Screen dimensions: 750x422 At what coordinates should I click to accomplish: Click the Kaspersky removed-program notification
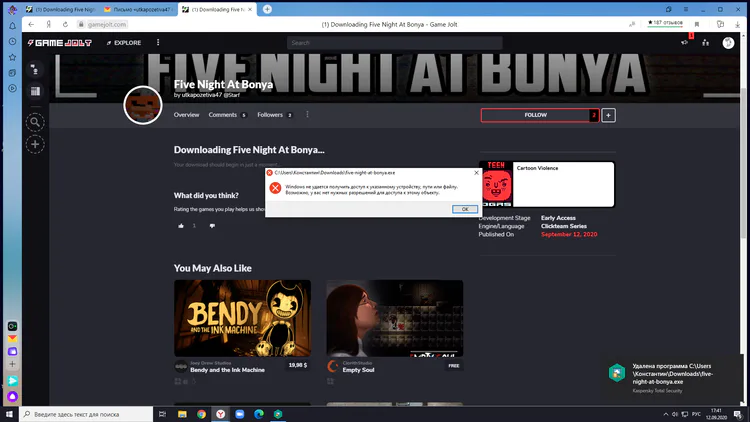point(672,378)
